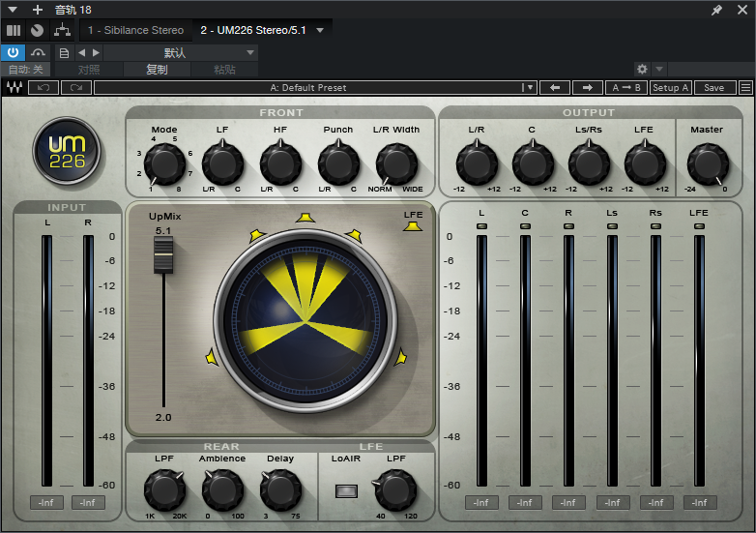Click the Save button
756x533 pixels.
pyautogui.click(x=714, y=87)
